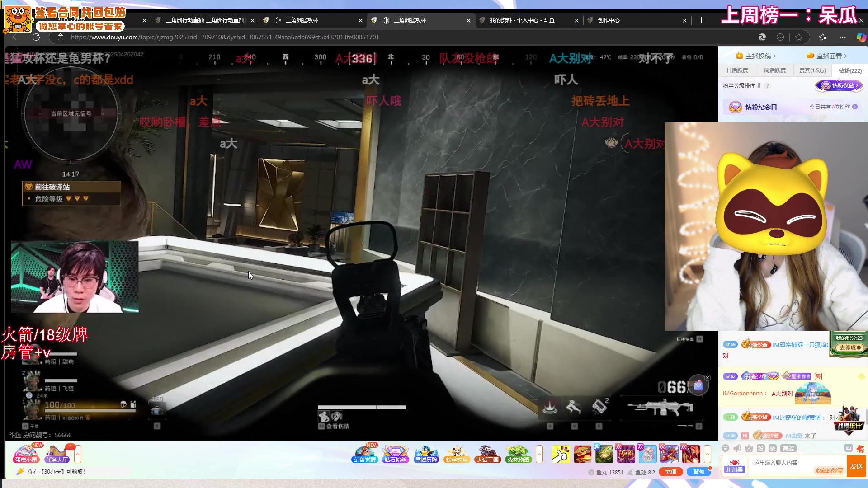This screenshot has height=488, width=868.
Task: Unmute the muted 三角洲猛攻杯 tab
Action: click(278, 20)
